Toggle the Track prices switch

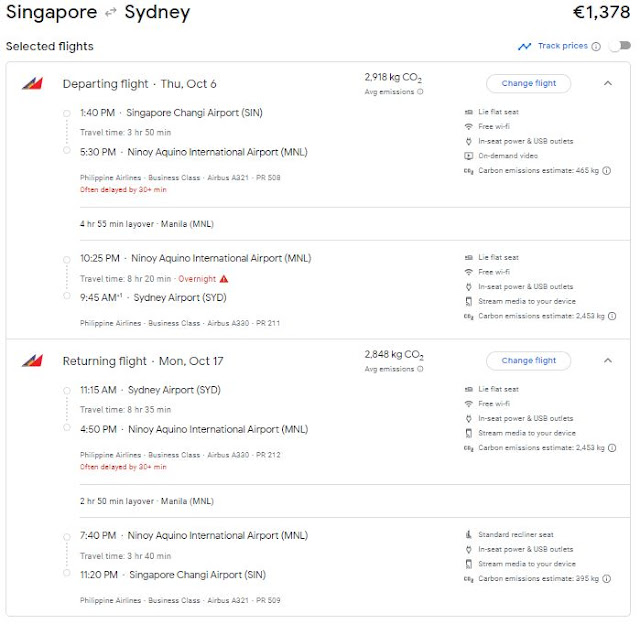(619, 46)
